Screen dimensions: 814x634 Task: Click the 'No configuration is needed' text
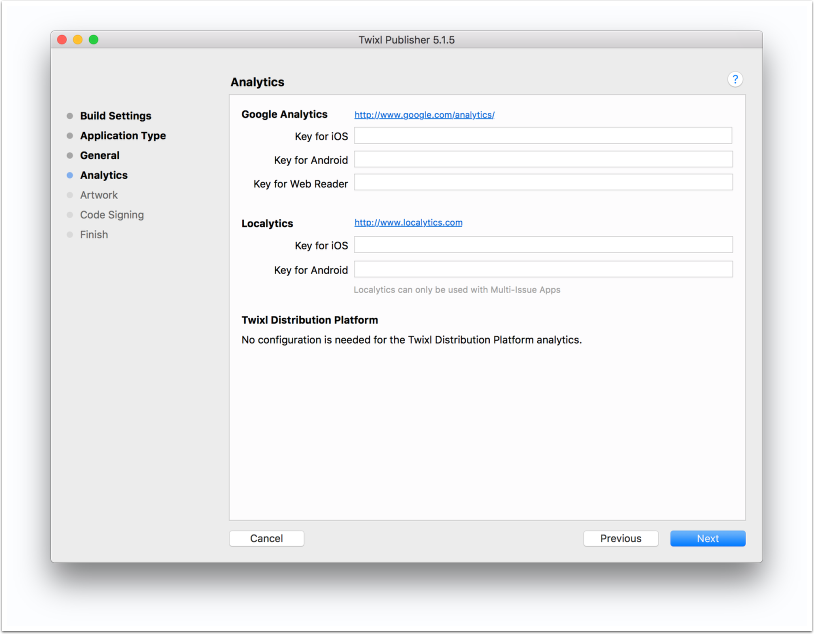(x=411, y=340)
